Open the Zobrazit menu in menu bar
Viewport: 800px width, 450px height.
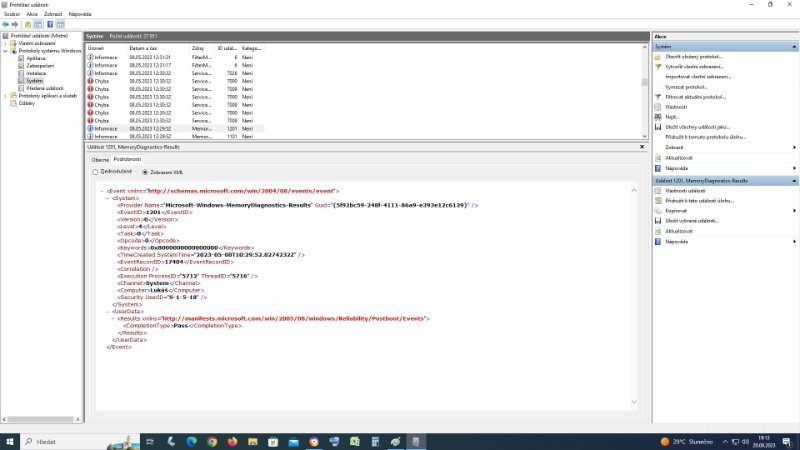pyautogui.click(x=53, y=14)
